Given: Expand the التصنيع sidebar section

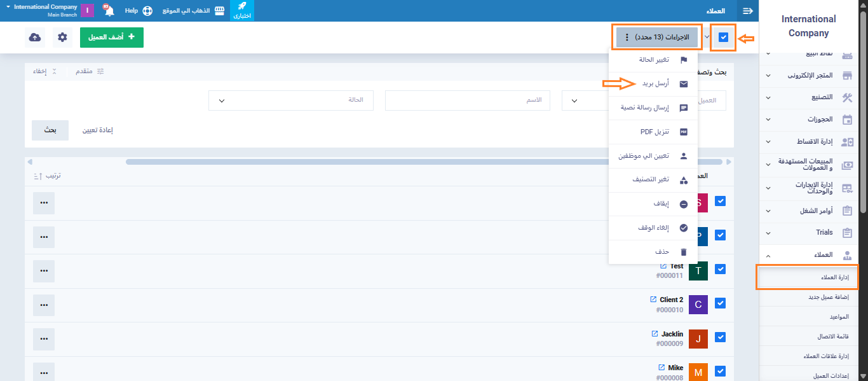Looking at the screenshot, I should (807, 98).
